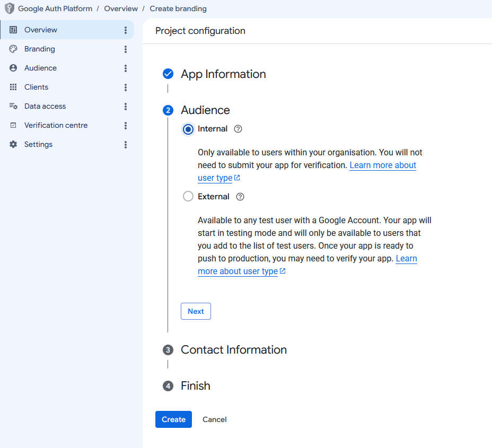Screen dimensions: 492x448
Task: Click the Overview grid icon in sidebar
Action: pyautogui.click(x=13, y=30)
